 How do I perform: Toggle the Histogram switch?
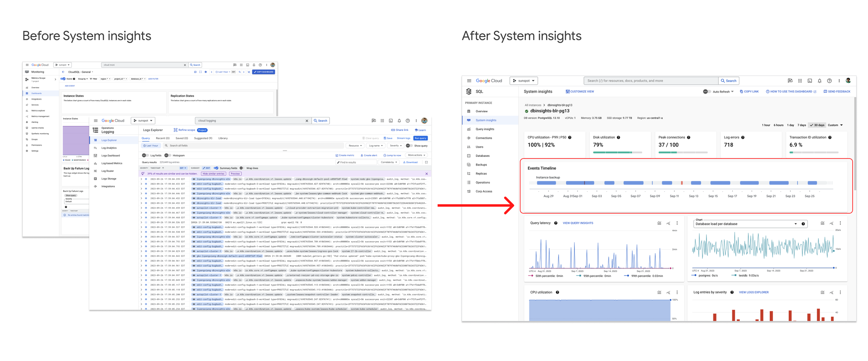click(x=167, y=156)
